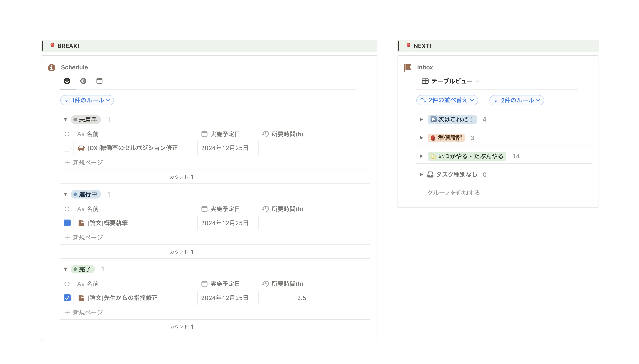Click the clock icon on 所要時間(h) header
The image size is (639, 364).
pos(265,134)
